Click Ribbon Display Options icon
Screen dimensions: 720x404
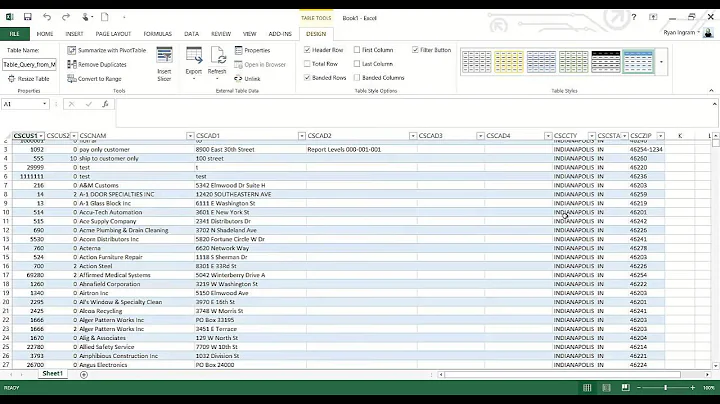point(653,17)
